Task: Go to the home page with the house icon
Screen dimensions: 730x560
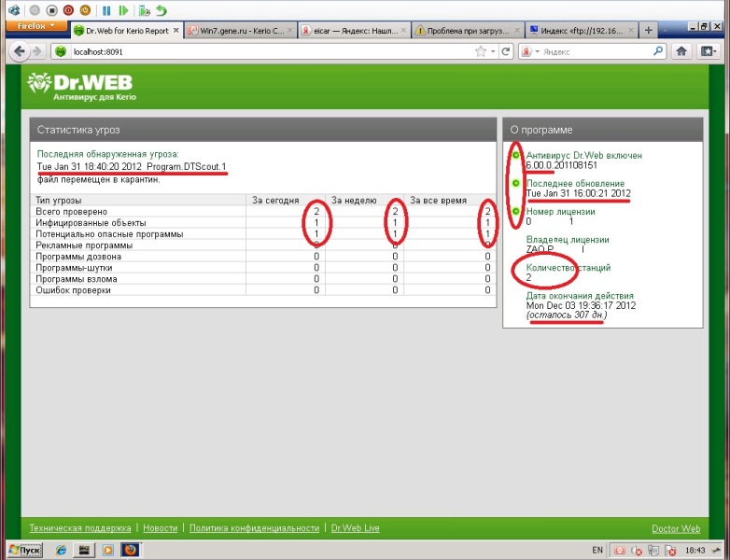Action: 681,51
